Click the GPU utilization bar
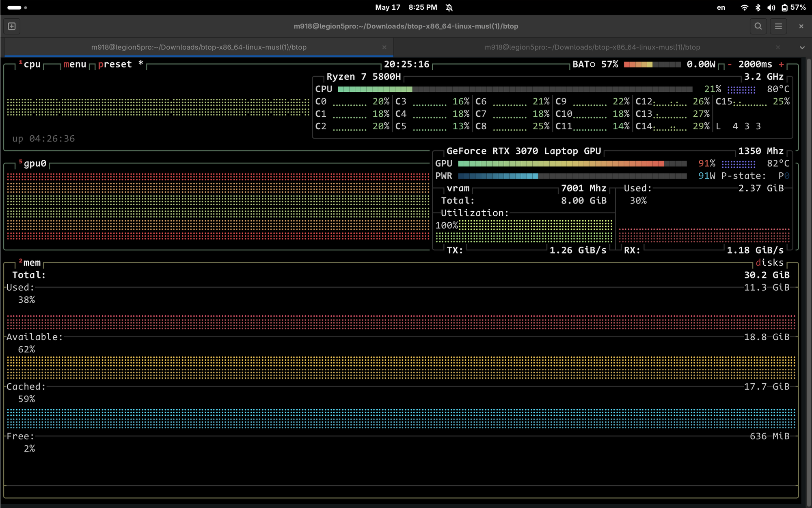 click(572, 163)
